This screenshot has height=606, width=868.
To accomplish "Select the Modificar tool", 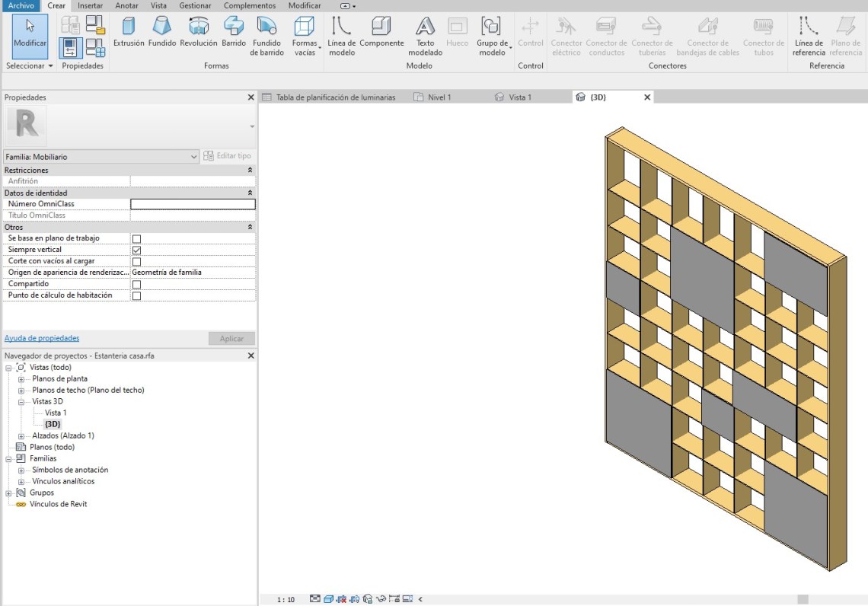I will click(x=30, y=37).
